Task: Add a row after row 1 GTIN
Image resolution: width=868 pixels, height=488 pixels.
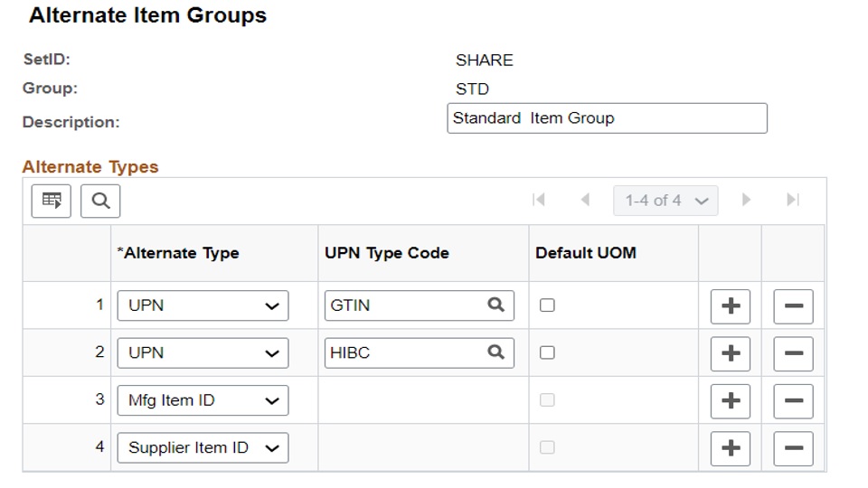Action: click(x=731, y=306)
